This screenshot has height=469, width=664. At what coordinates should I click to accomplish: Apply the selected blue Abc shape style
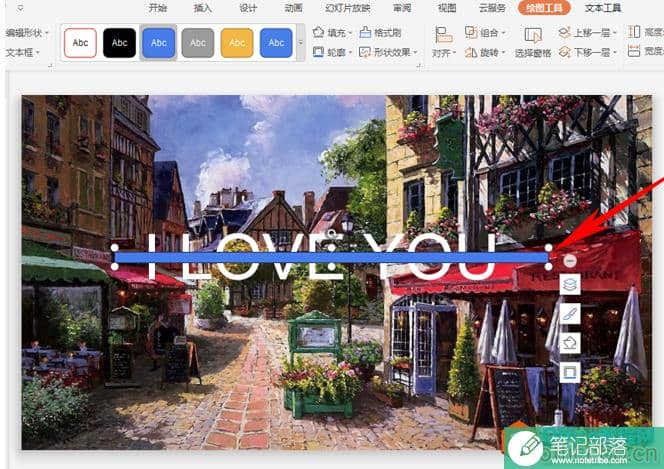coord(158,43)
